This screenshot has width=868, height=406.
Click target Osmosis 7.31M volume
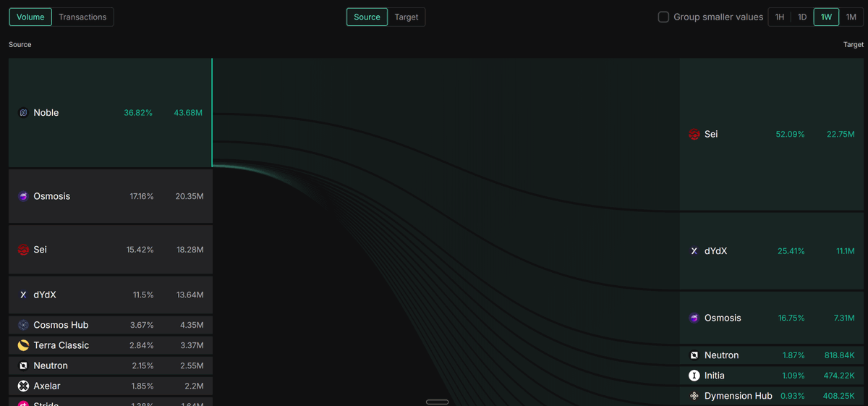pyautogui.click(x=843, y=318)
